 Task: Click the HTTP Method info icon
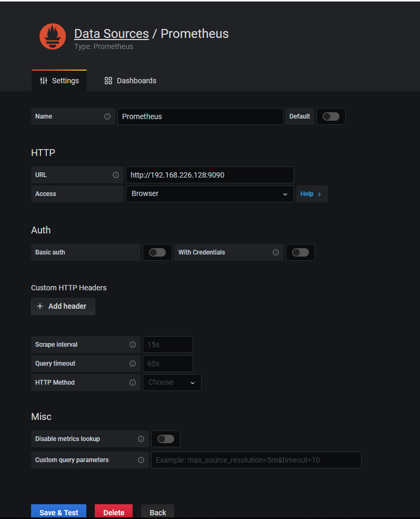click(x=133, y=383)
